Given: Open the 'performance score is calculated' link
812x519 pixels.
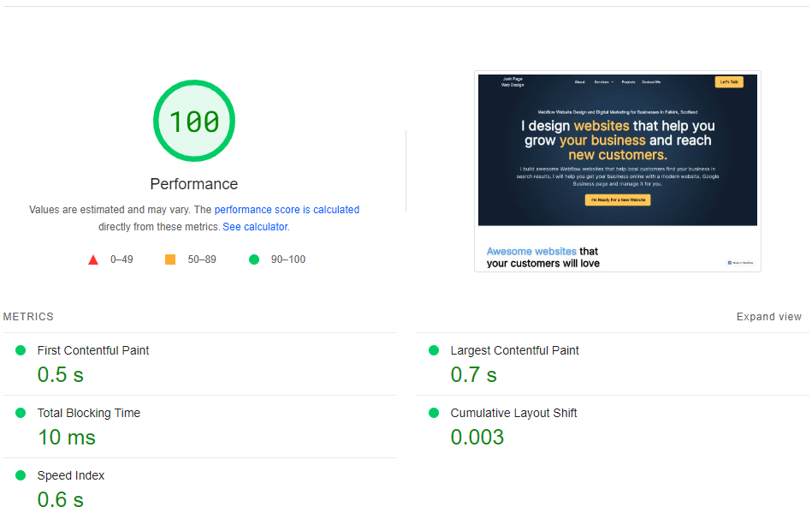Looking at the screenshot, I should tap(287, 210).
